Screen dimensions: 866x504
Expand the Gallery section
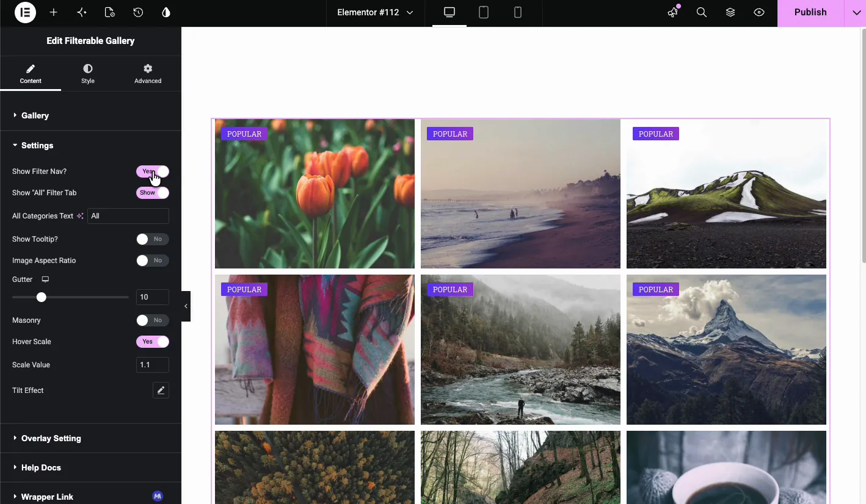[90, 115]
